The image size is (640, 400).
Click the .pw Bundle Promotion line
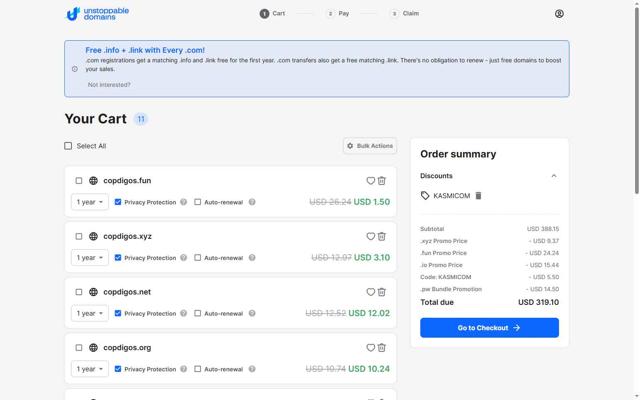(489, 289)
